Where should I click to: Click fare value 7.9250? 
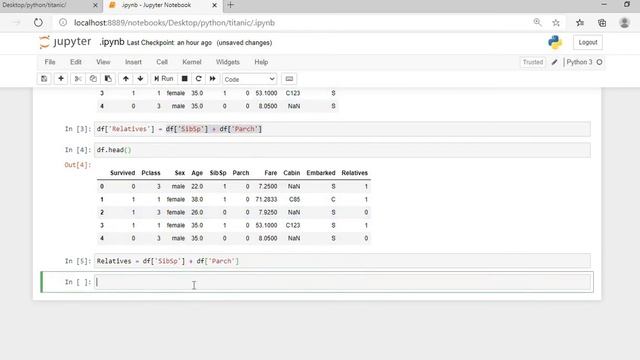click(x=268, y=213)
